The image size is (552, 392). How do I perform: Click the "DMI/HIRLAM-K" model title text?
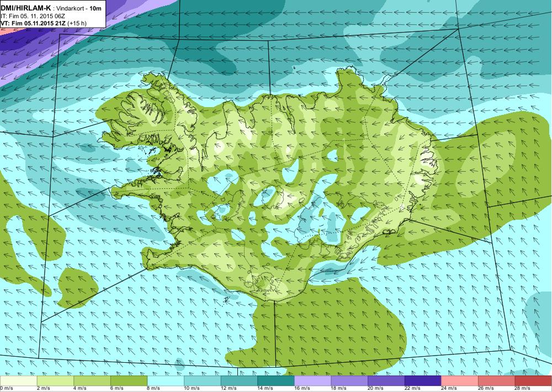[x=26, y=8]
